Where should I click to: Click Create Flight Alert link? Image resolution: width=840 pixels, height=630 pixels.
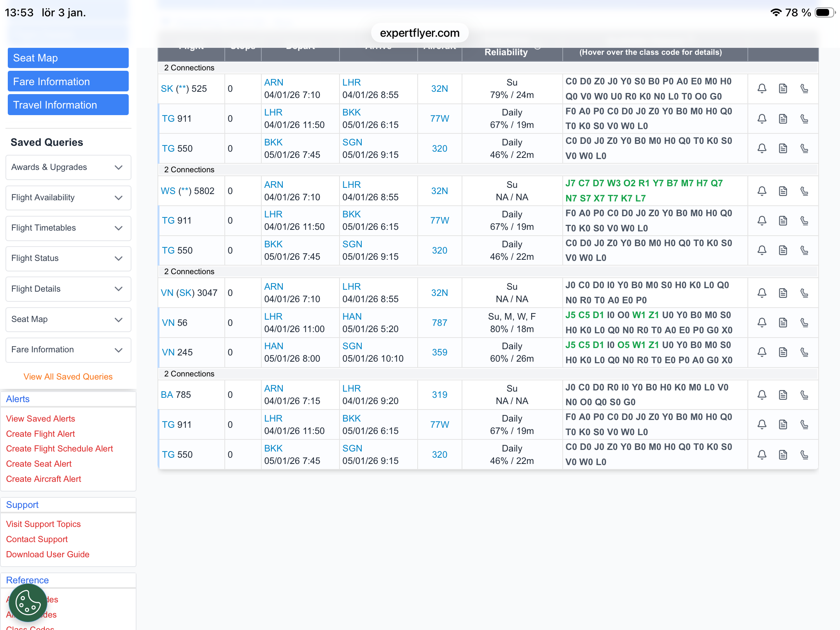tap(40, 434)
